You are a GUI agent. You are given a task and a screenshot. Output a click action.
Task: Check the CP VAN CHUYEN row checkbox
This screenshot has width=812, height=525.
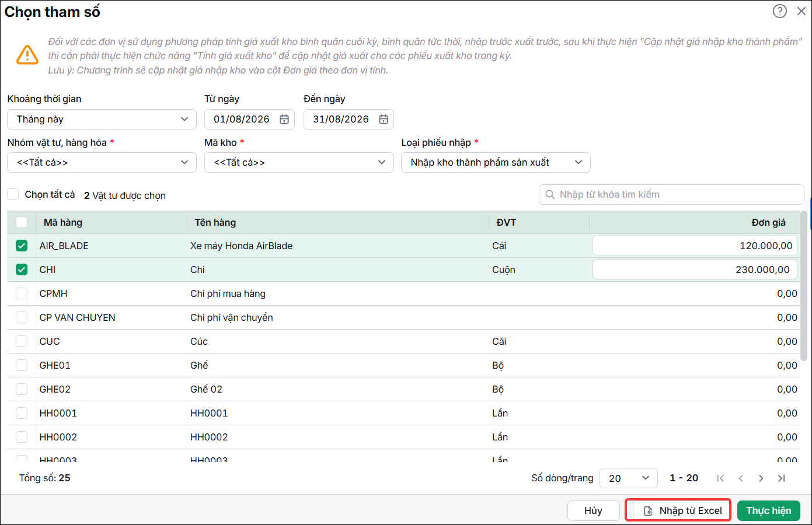coord(22,317)
